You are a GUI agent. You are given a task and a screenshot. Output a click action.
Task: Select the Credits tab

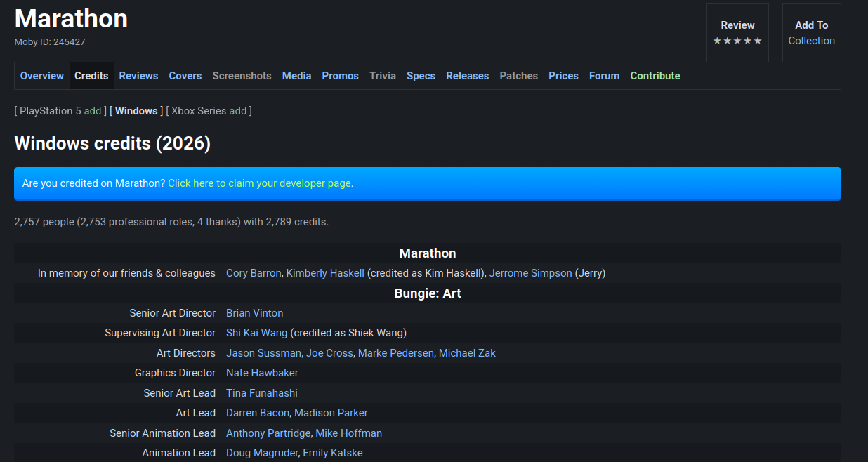pos(91,76)
